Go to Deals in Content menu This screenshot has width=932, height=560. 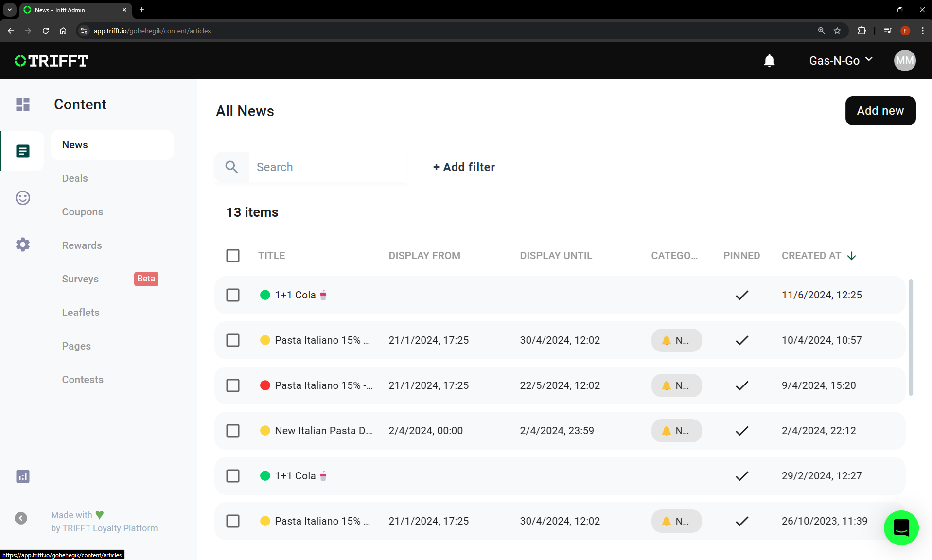[75, 178]
